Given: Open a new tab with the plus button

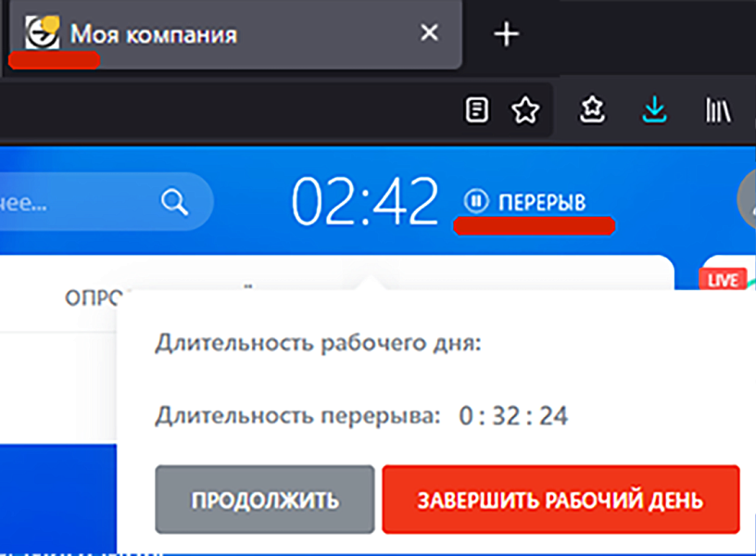Looking at the screenshot, I should tap(506, 34).
